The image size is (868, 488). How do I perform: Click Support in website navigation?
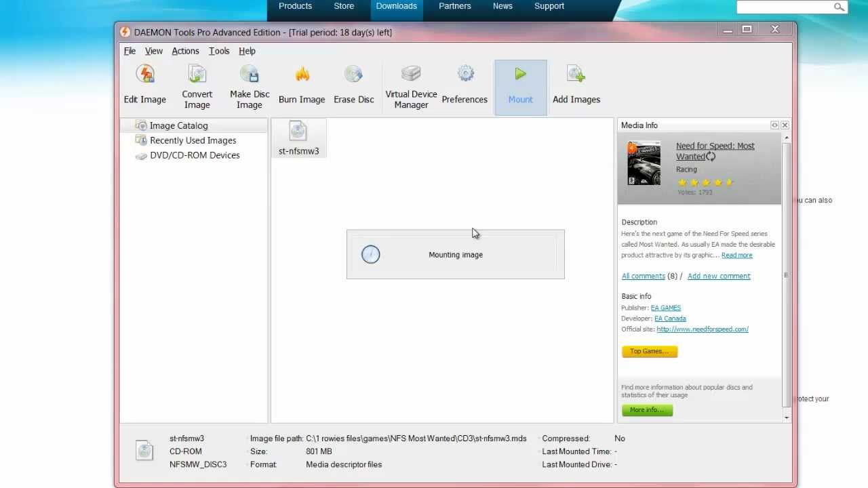549,6
